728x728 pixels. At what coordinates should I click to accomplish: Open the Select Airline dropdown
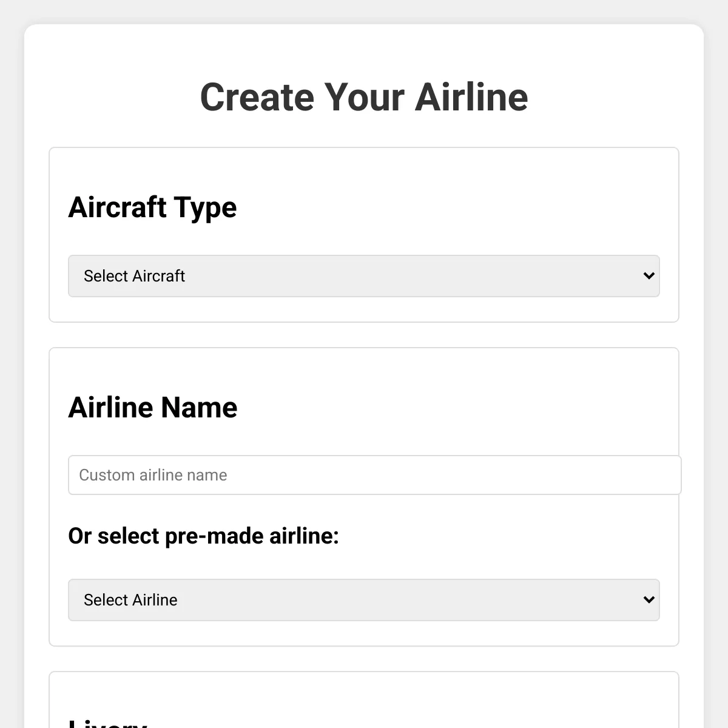363,600
